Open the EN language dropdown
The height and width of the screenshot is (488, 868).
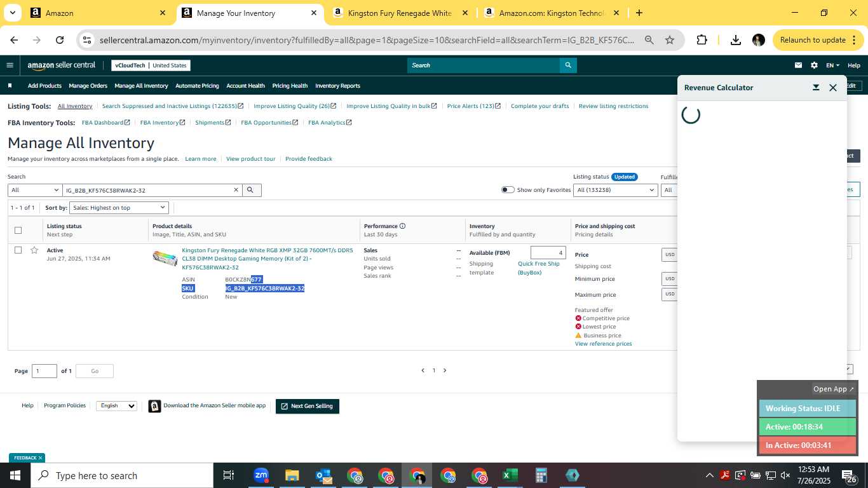(x=832, y=65)
